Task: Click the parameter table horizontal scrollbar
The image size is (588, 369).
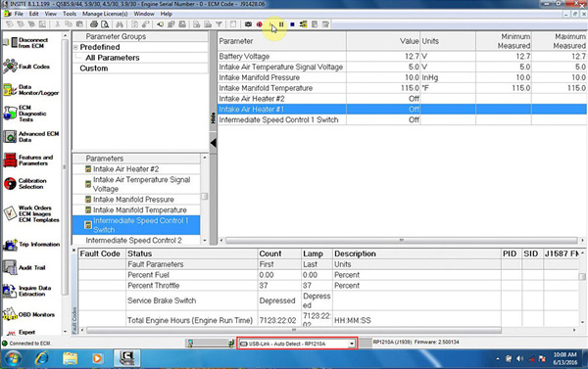Action: pos(401,240)
